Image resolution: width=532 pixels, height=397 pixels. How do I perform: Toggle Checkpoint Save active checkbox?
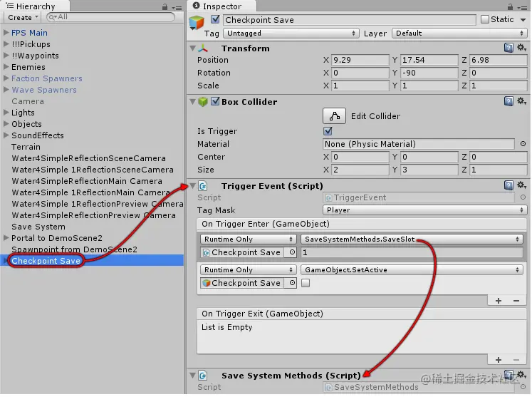pos(215,19)
